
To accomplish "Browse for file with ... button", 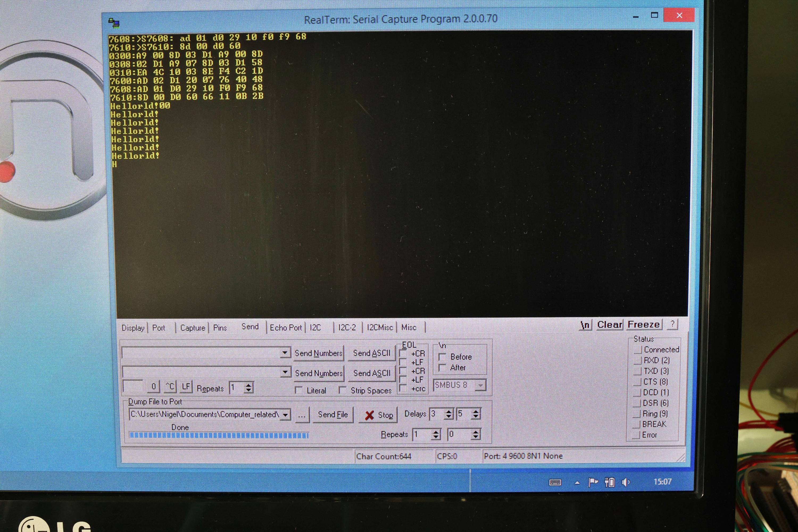I will 302,415.
